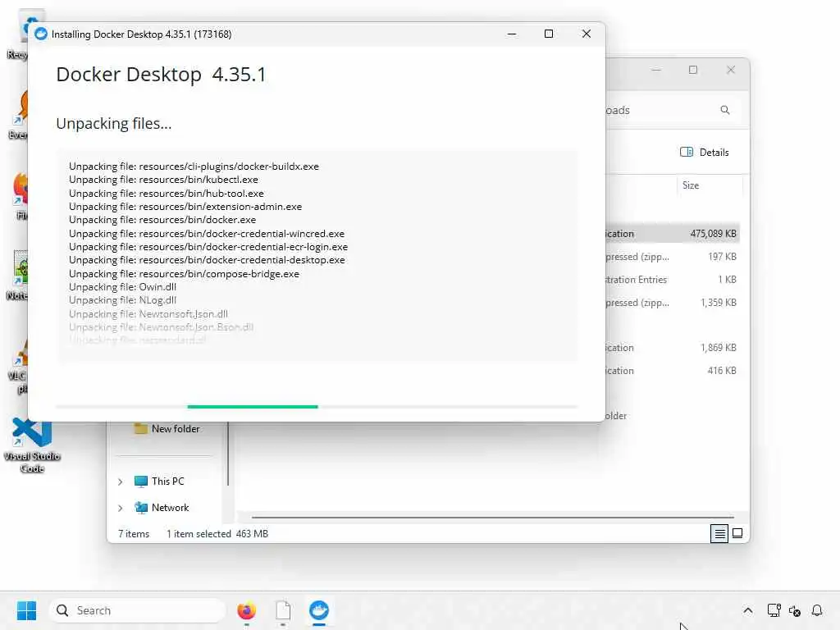Viewport: 840px width, 630px height.
Task: Click the docker-credential-wincred.exe log line
Action: 207,234
